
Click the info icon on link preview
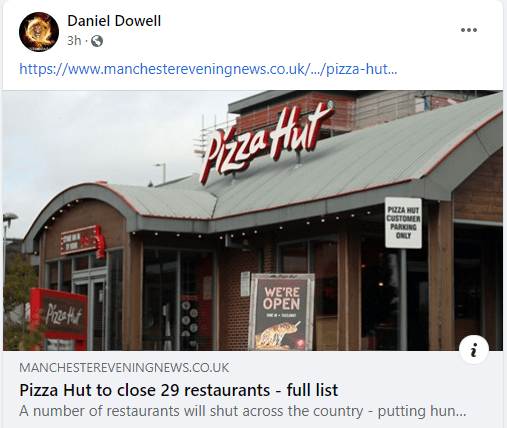pyautogui.click(x=474, y=349)
